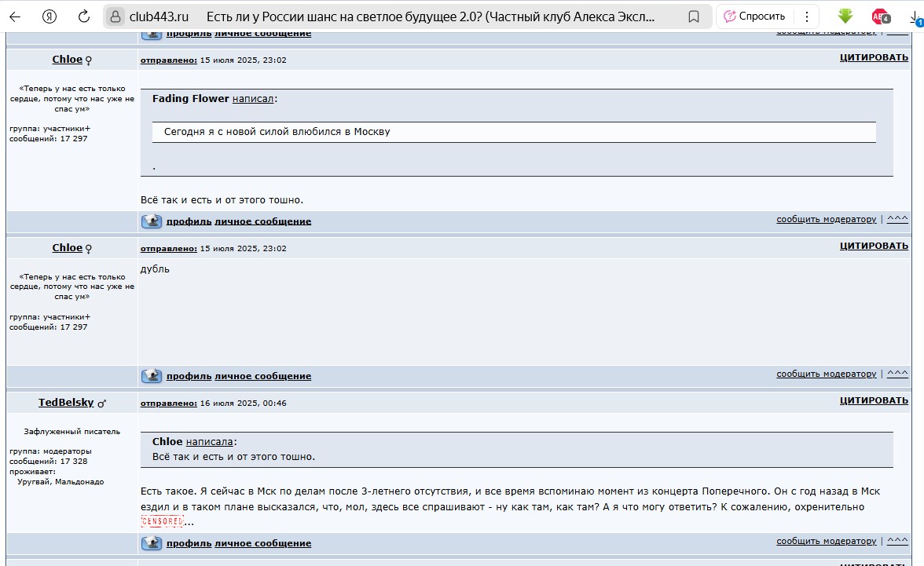This screenshot has height=566, width=924.
Task: Click the address bar showing club443.ru
Action: click(x=393, y=16)
